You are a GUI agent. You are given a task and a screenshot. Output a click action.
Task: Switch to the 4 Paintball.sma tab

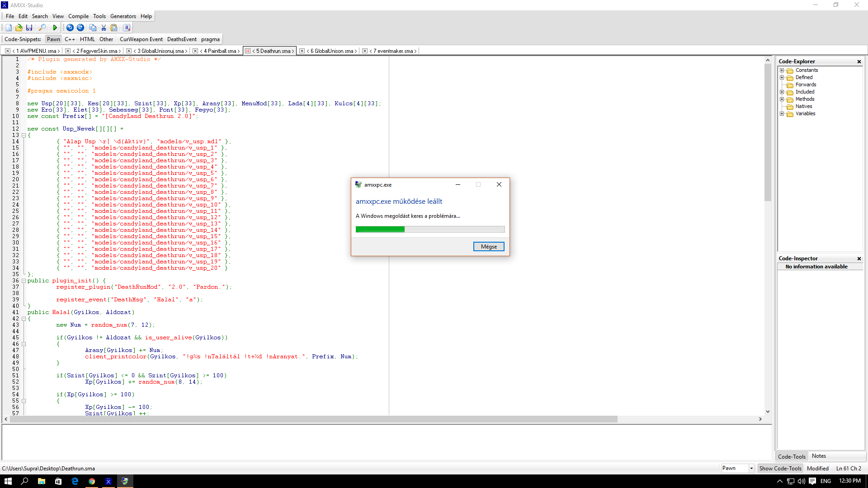point(220,51)
